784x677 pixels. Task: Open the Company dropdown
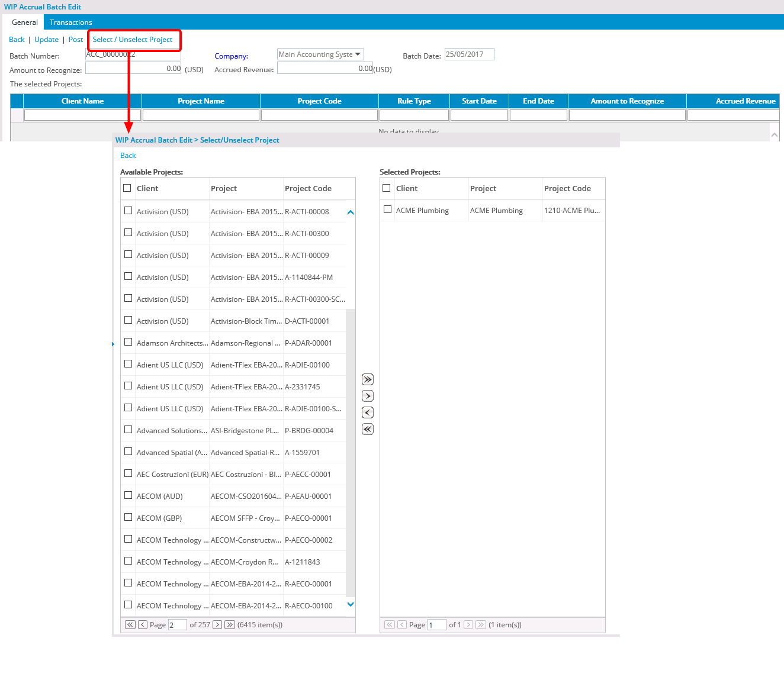coord(320,54)
